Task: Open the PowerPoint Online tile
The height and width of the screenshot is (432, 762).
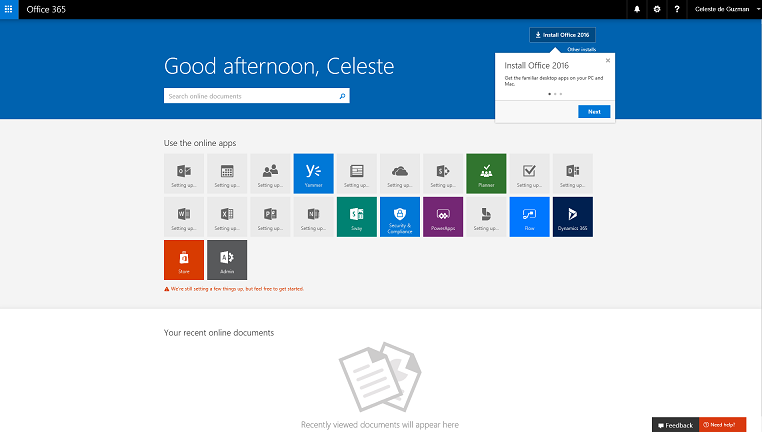Action: [x=270, y=217]
